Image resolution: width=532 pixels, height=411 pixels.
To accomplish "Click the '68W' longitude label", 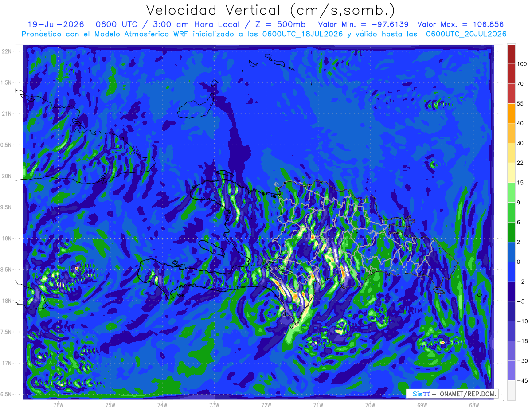I will click(x=473, y=405).
